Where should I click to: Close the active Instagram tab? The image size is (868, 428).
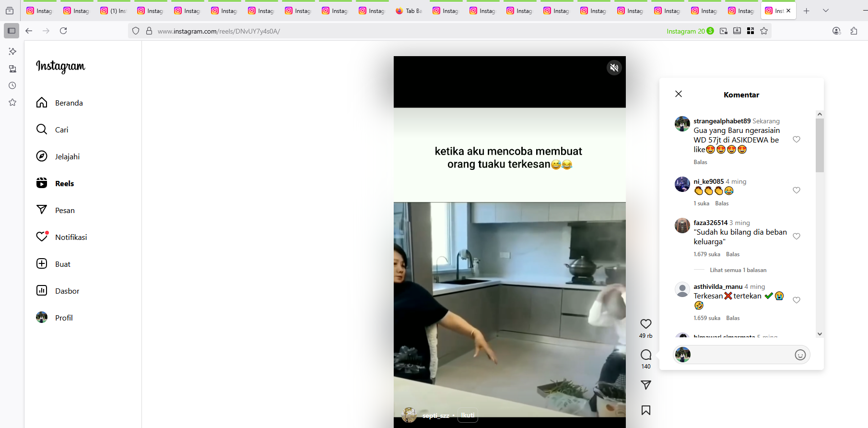click(788, 11)
